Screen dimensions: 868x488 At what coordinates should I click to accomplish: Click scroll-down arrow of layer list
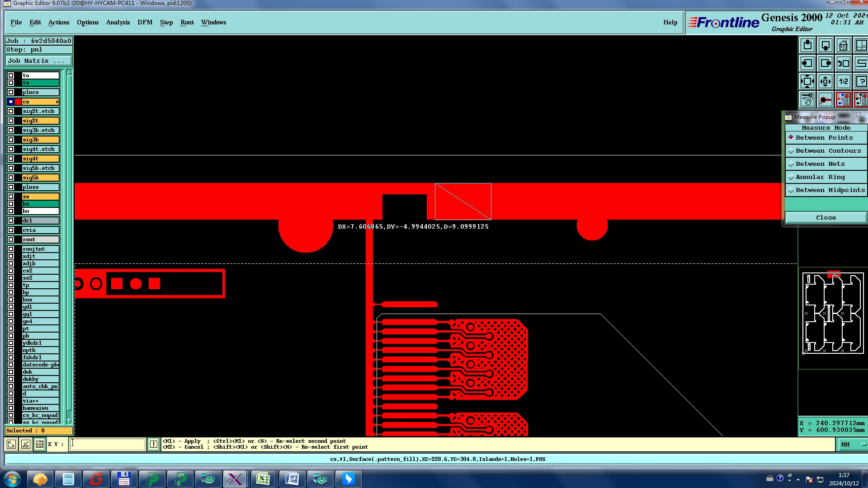click(x=69, y=421)
